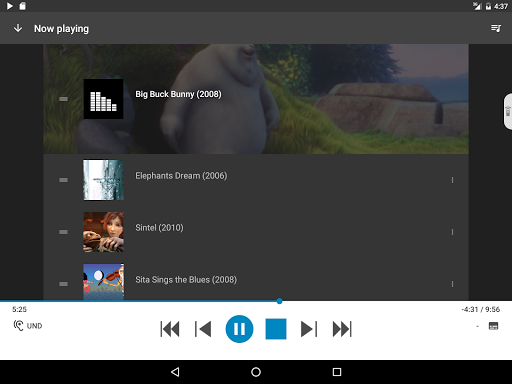Toggle remaining time display showing -4:31 / 9:56
Viewport: 512px width, 384px height.
point(481,309)
